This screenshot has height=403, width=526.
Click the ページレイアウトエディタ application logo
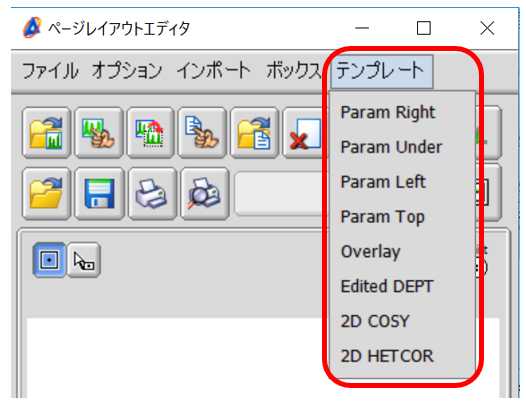[x=32, y=28]
